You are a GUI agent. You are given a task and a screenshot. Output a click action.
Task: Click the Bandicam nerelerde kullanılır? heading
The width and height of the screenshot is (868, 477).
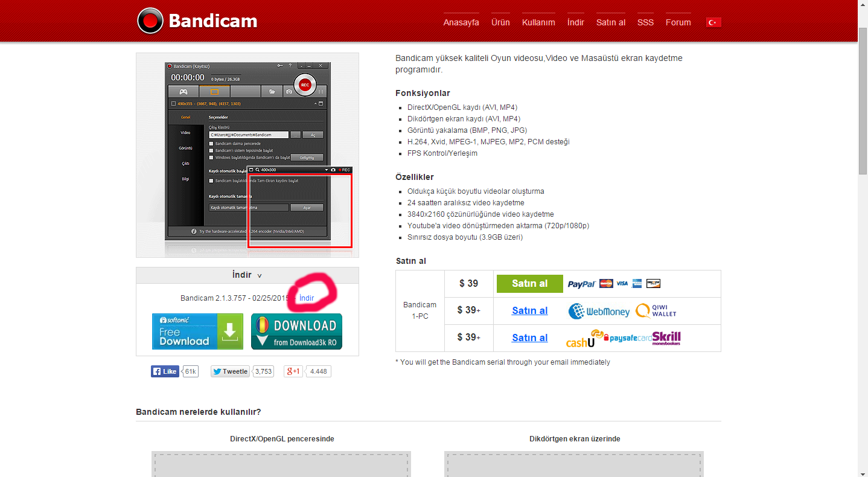point(199,412)
